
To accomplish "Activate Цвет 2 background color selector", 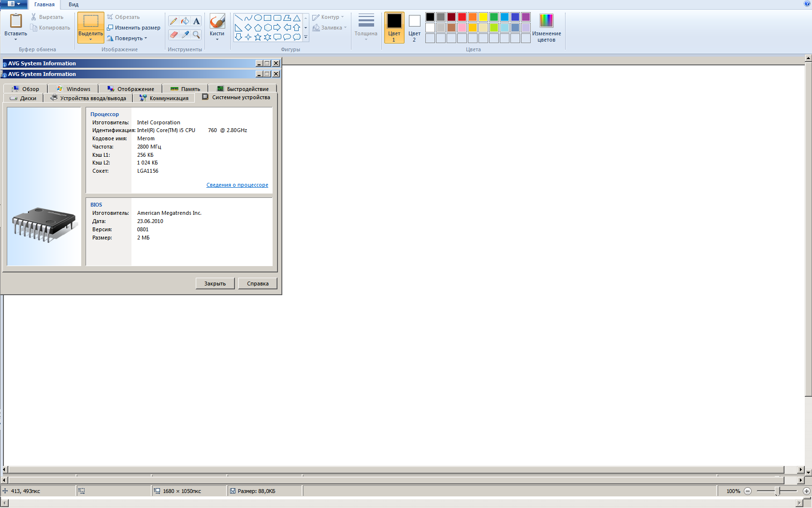I will point(414,28).
